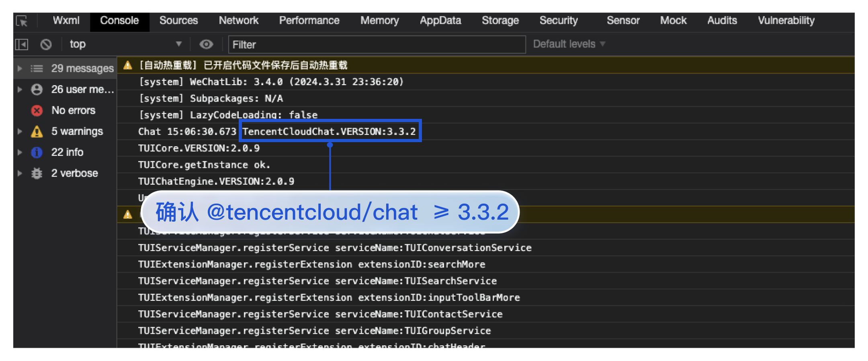Filter by 2 verbose label
Image resolution: width=868 pixels, height=361 pixels.
[75, 173]
